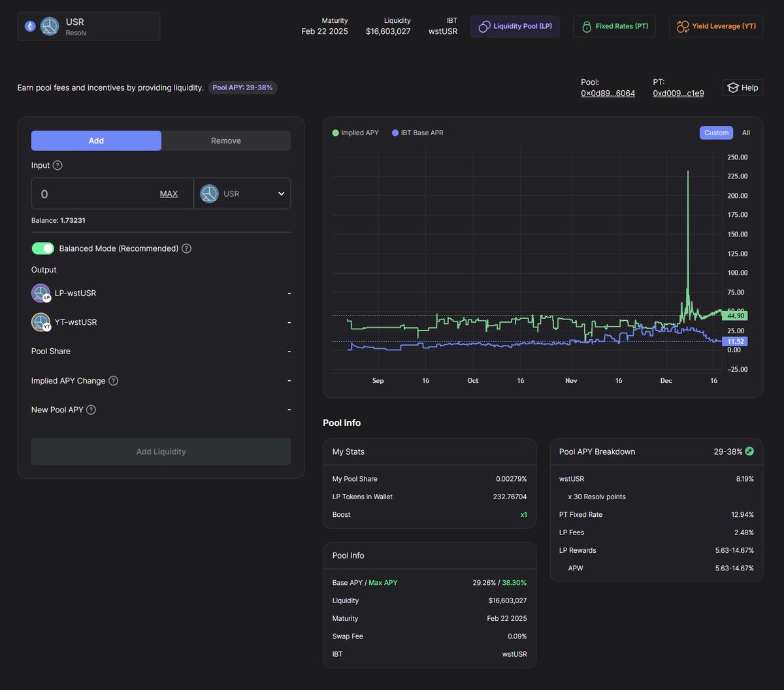Click green icon beside Pool APY Breakdown 29-38%
The width and height of the screenshot is (784, 690).
tap(749, 452)
